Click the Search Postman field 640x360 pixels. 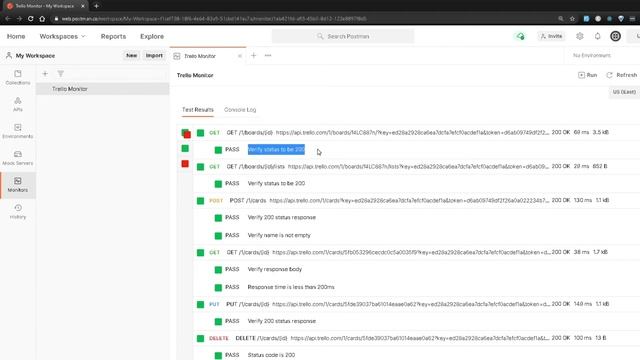(x=343, y=36)
